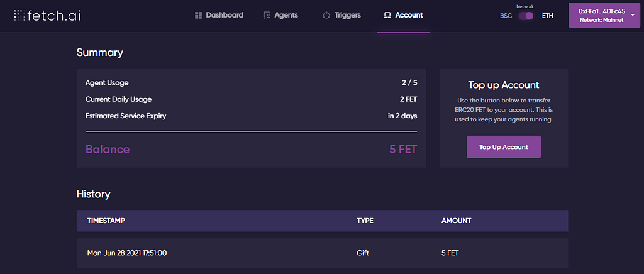The width and height of the screenshot is (644, 274).
Task: Select the ETH network label
Action: point(547,16)
